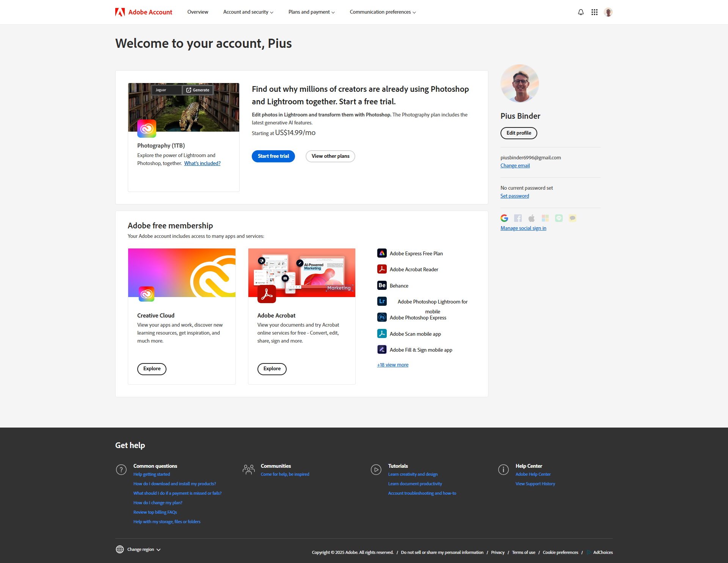This screenshot has height=563, width=728.
Task: Click the Adobe Scan mobile app icon
Action: pyautogui.click(x=382, y=333)
